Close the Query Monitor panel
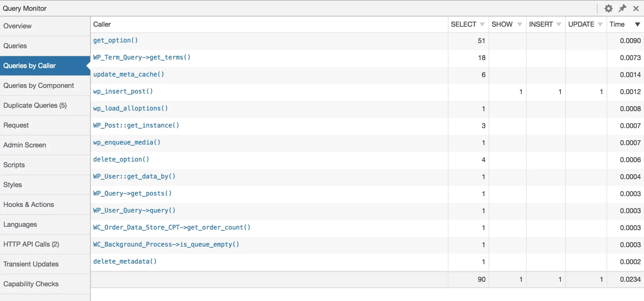Viewport: 644px width, 301px height. click(636, 8)
